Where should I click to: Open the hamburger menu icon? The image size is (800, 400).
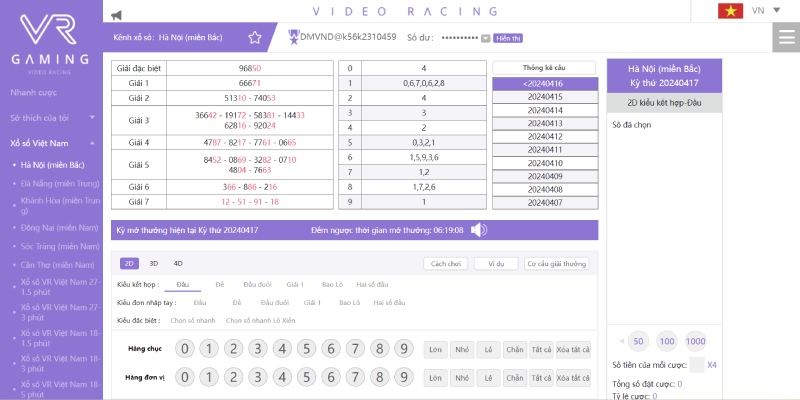785,38
